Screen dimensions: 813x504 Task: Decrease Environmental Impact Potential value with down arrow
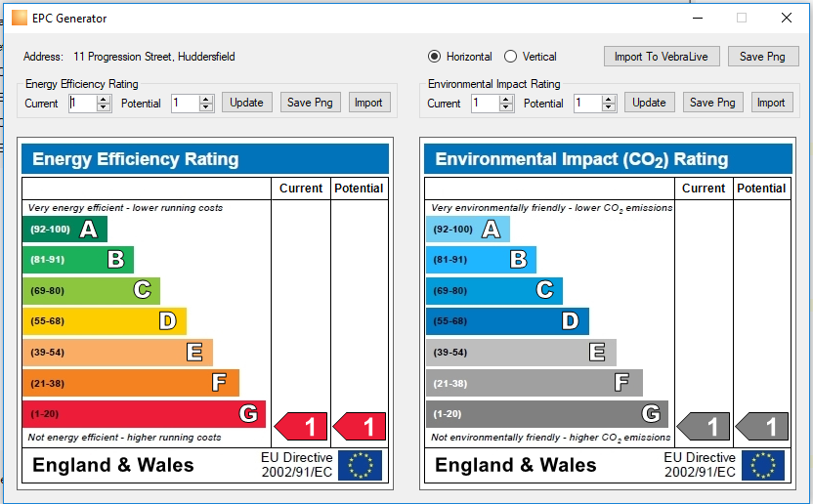(x=609, y=106)
